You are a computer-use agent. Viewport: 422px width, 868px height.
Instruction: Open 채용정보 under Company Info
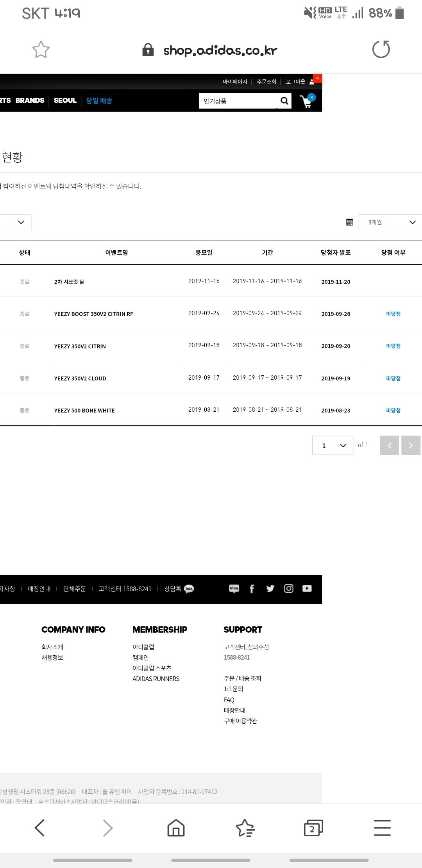52,658
